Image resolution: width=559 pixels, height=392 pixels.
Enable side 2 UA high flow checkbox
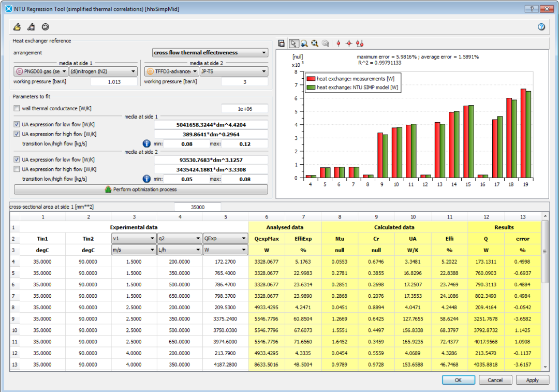point(18,169)
